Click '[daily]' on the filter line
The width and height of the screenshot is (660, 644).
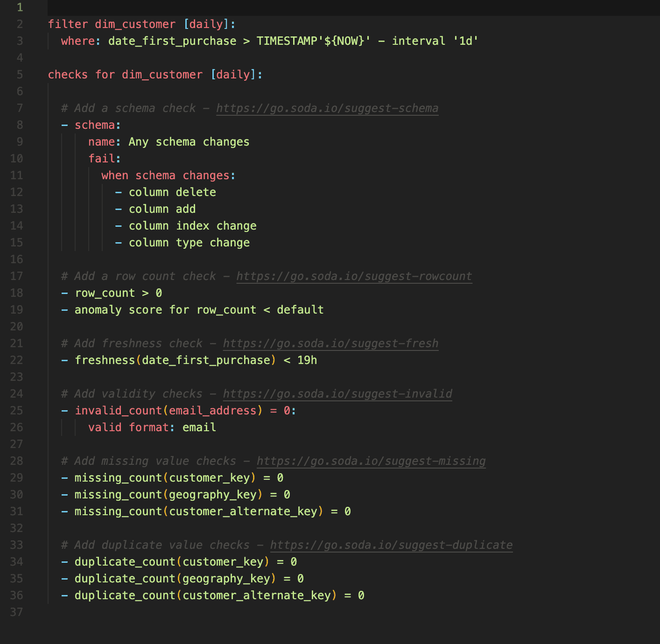(206, 24)
